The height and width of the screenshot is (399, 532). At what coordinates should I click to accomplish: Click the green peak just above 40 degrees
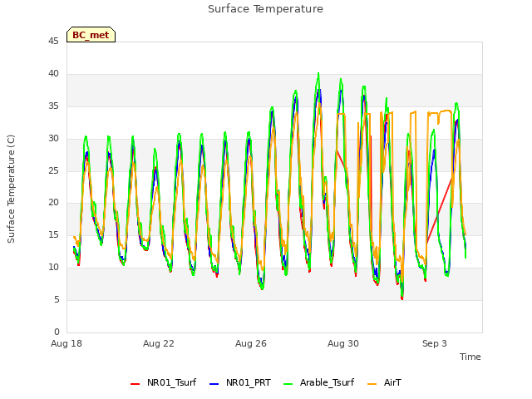(318, 73)
